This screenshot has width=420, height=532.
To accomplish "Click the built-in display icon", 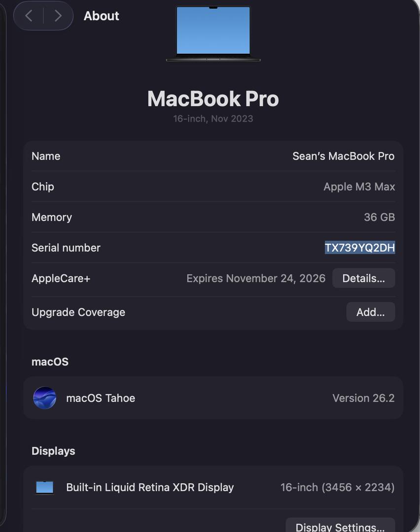I will [44, 487].
